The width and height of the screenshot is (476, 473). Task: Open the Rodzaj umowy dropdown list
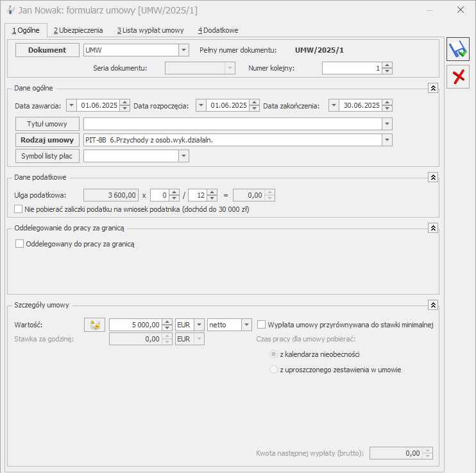(x=387, y=140)
